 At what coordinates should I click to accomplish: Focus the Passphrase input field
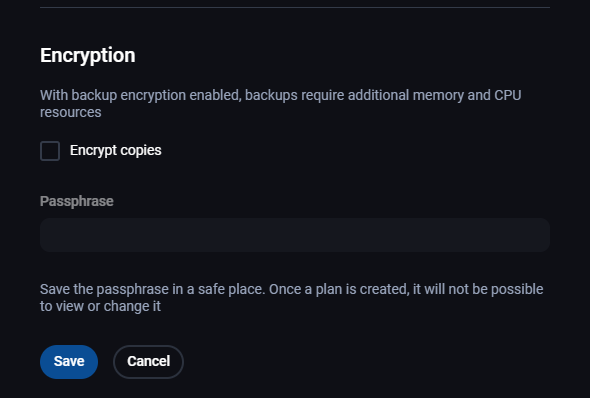pyautogui.click(x=295, y=235)
